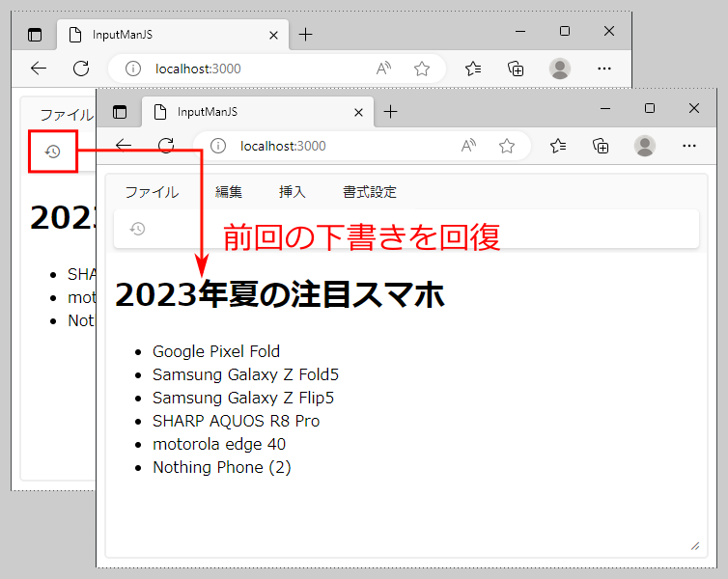
Task: Click Samsung Galaxy Z Flip5 list item
Action: 243,398
